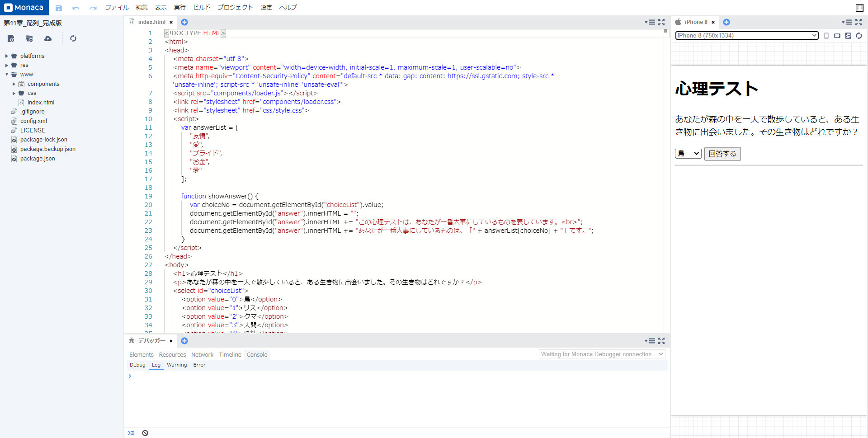Open the LICENSE file
The width and height of the screenshot is (868, 438).
click(33, 130)
